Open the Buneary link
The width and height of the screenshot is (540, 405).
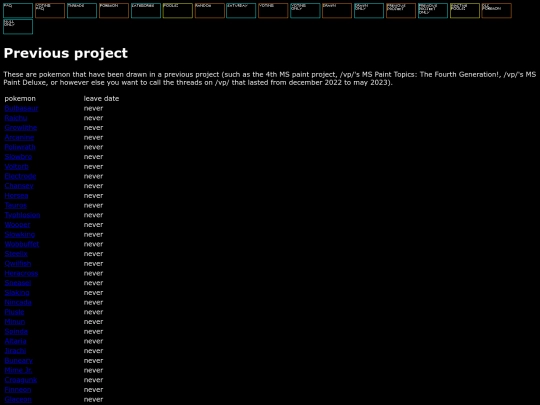click(19, 361)
